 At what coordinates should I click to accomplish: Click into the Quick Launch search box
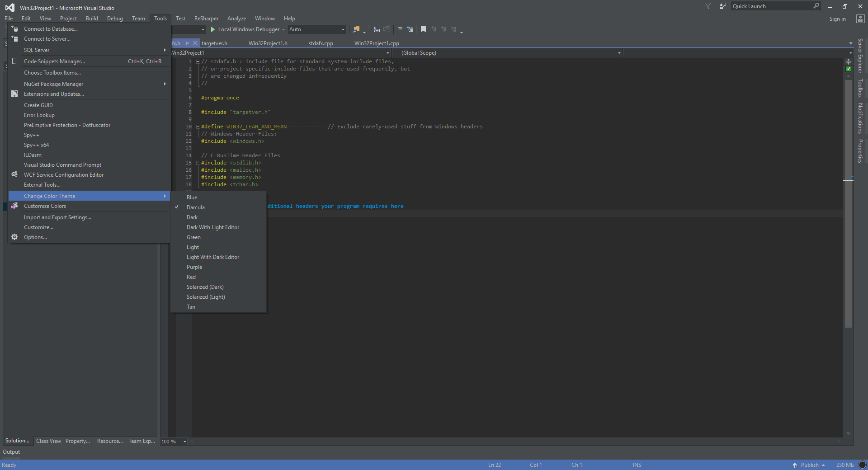point(771,6)
